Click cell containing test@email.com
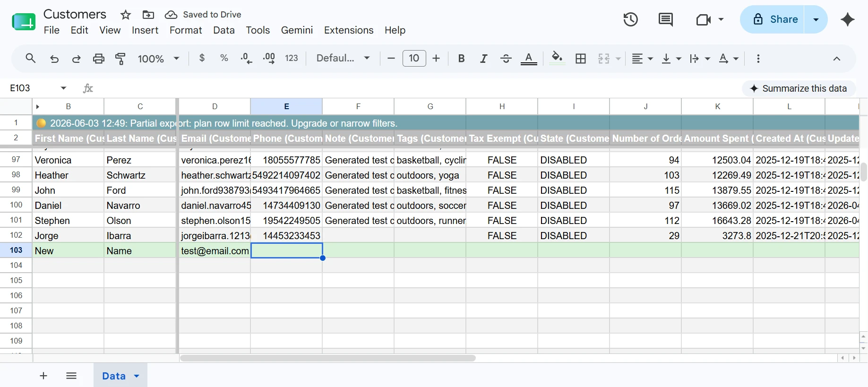The image size is (868, 387). [215, 251]
